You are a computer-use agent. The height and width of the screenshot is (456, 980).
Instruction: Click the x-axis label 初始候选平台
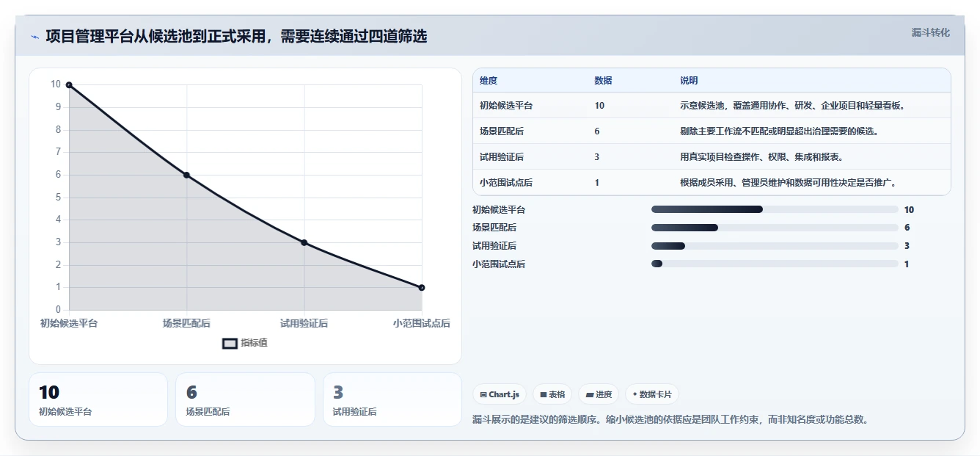pos(69,323)
